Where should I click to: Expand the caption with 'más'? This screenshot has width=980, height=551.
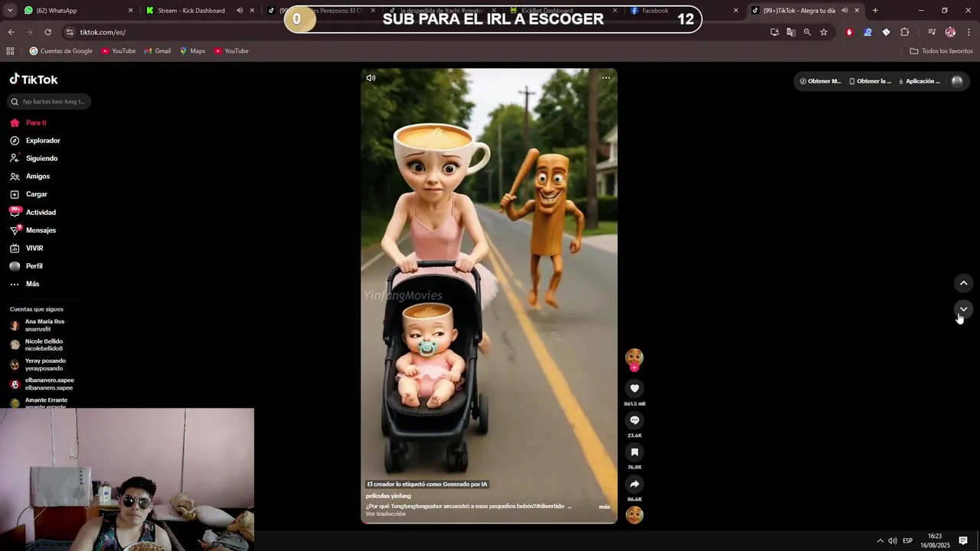(x=604, y=507)
